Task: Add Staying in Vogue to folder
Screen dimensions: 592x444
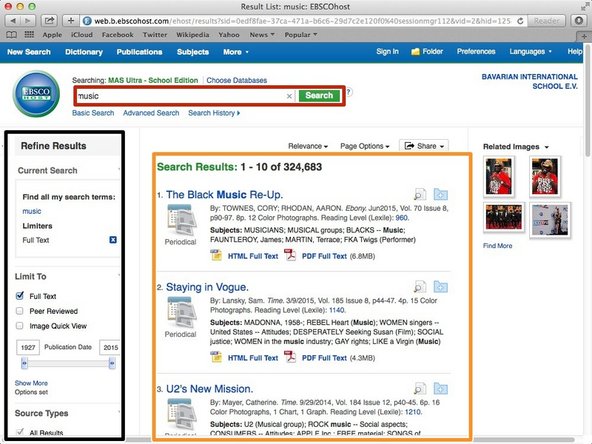Action: (440, 287)
